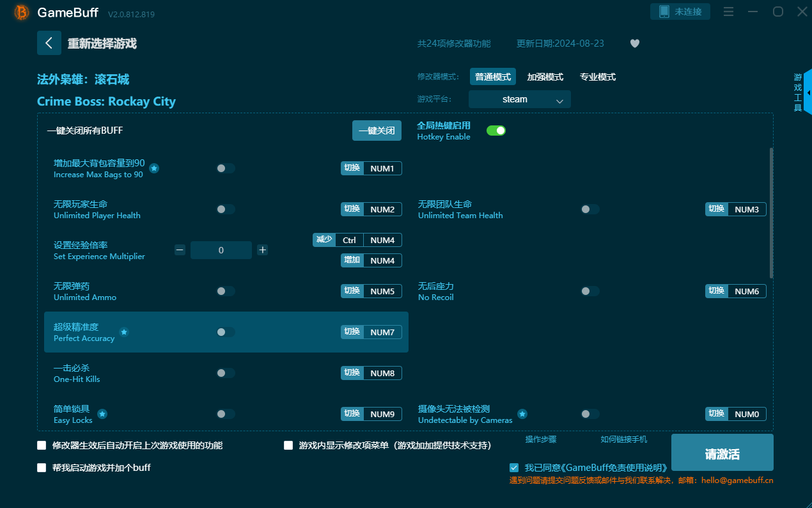Click star icon next to Perfect Accuracy
Screen dimensions: 812x508
(124, 332)
